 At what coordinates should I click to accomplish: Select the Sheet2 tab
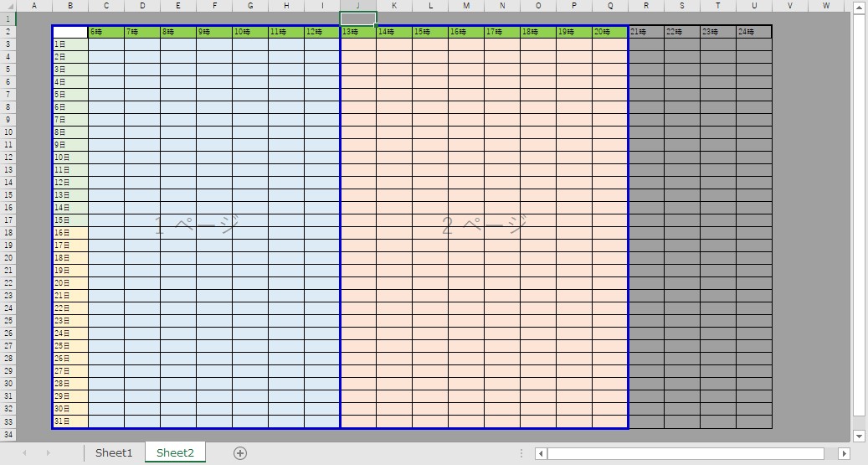175,452
